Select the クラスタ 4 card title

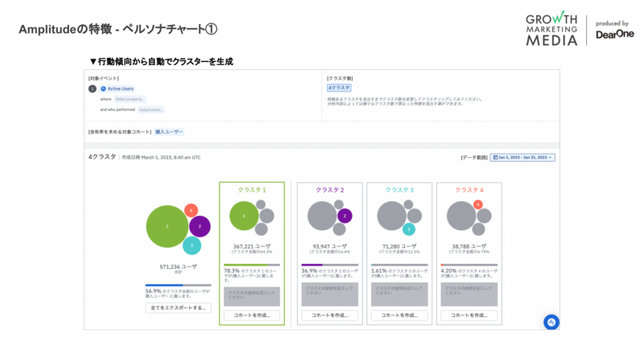coord(469,190)
